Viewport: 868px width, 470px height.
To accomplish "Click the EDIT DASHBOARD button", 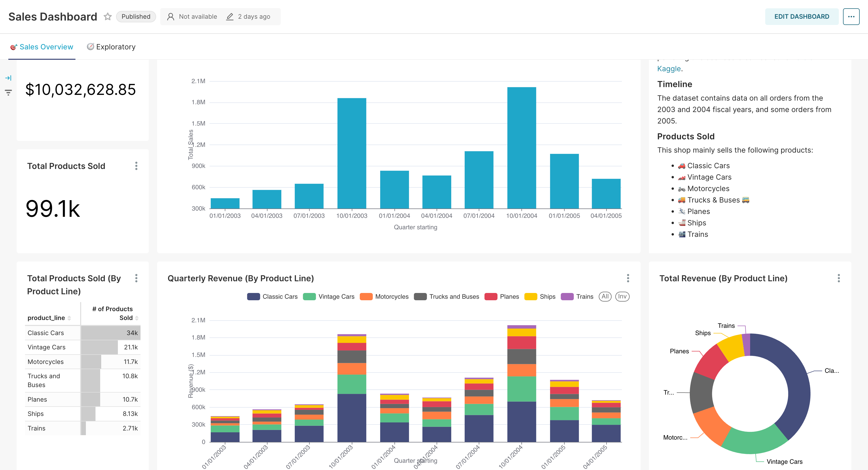I will coord(802,16).
